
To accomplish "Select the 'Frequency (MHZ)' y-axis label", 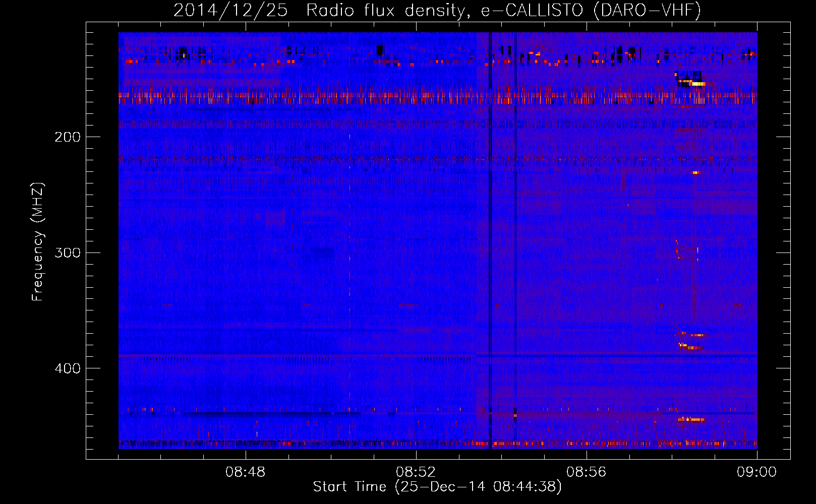I will click(38, 241).
